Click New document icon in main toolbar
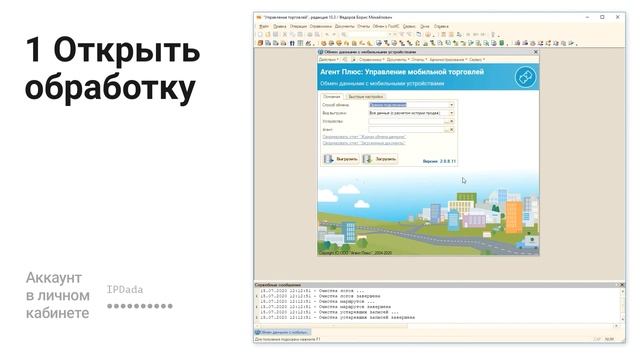 [260, 35]
